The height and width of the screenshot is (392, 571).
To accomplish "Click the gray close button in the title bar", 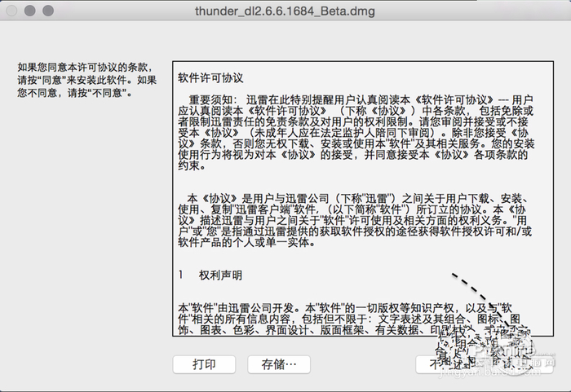I will coord(11,11).
